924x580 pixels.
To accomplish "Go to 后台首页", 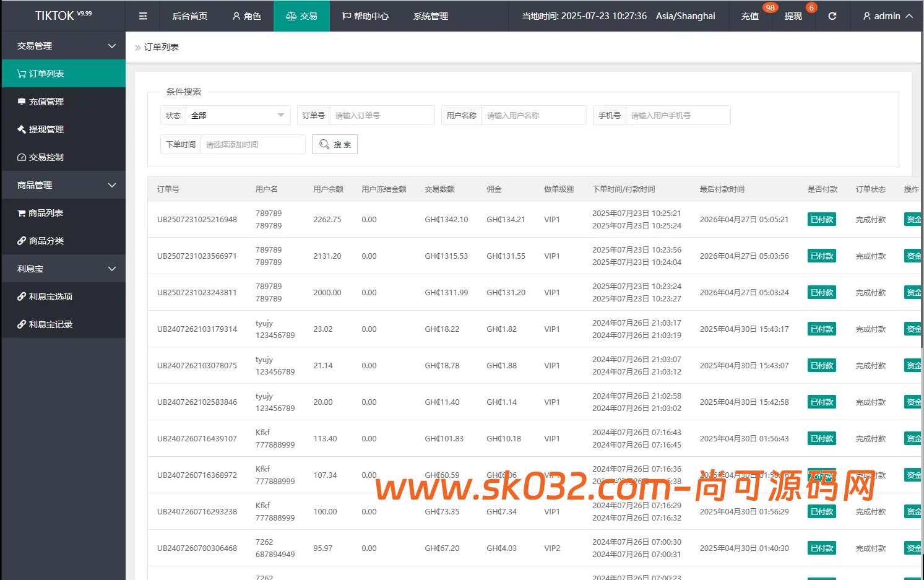I will click(189, 16).
